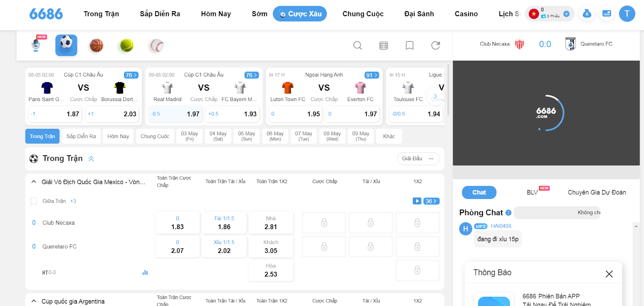Expand 76 markets for Real Madrid match
The height and width of the screenshot is (306, 644).
[252, 75]
